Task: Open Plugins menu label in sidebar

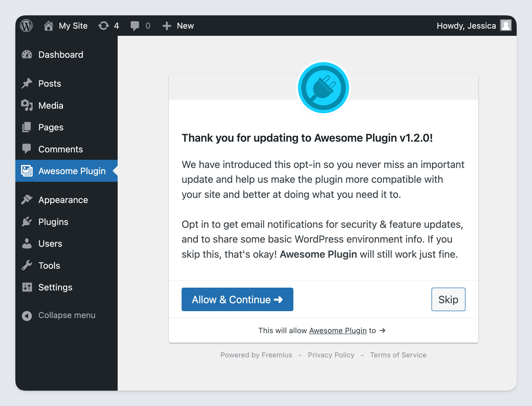Action: coord(53,222)
